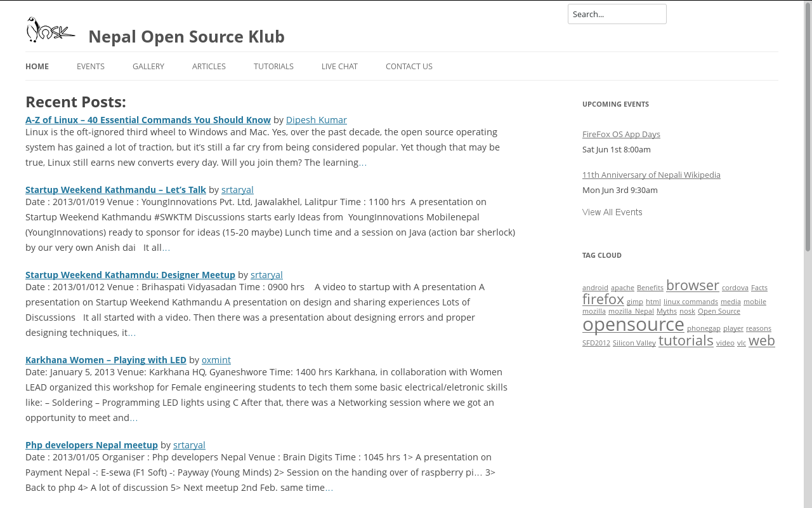Screen dimensions: 812x508
Task: Select the gimp tag
Action: pos(635,302)
